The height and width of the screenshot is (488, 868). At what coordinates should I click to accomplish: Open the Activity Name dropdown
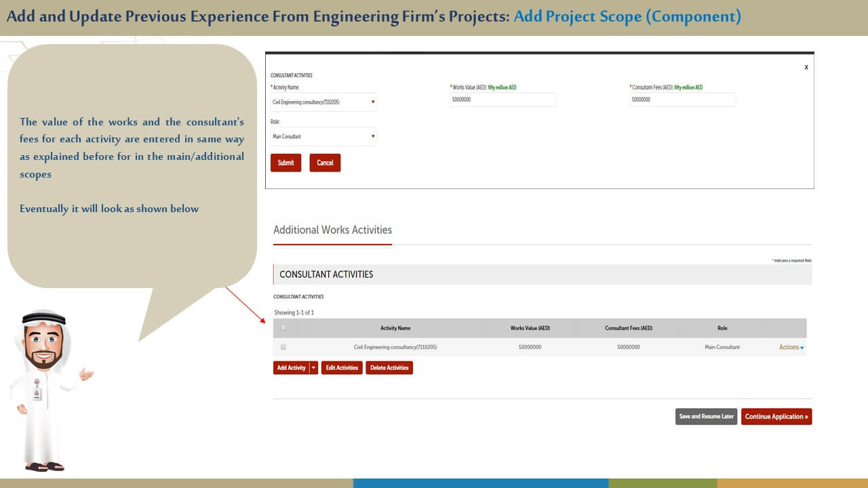tap(323, 102)
